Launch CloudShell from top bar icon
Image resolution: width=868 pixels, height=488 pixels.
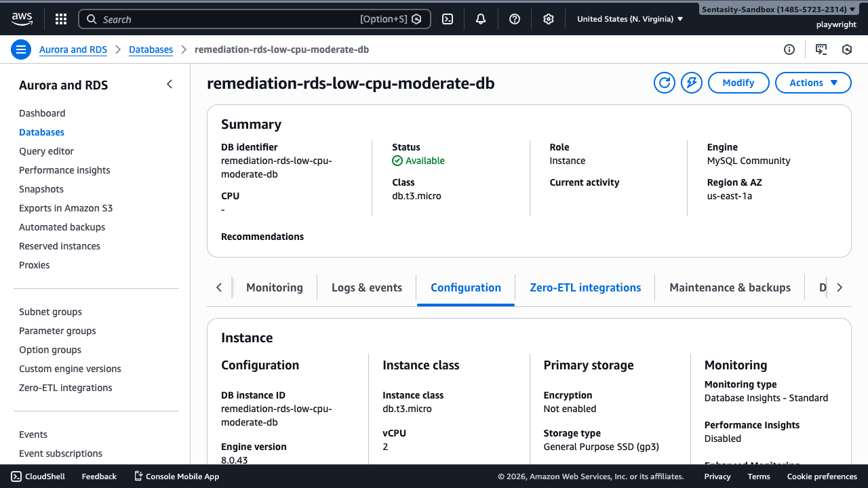pos(448,19)
